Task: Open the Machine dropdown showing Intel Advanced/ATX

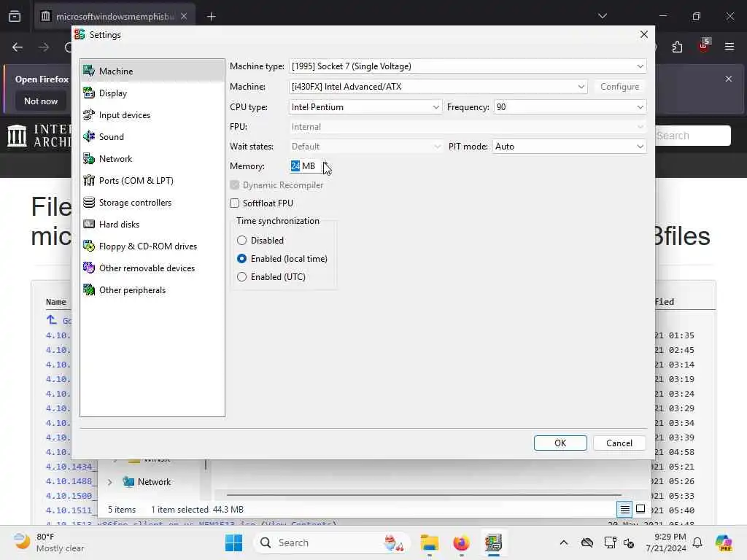Action: (438, 87)
